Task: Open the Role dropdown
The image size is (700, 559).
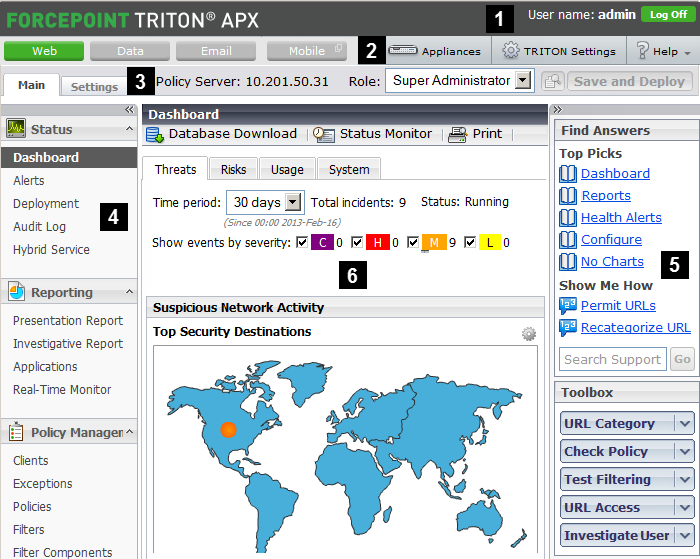Action: tap(523, 80)
